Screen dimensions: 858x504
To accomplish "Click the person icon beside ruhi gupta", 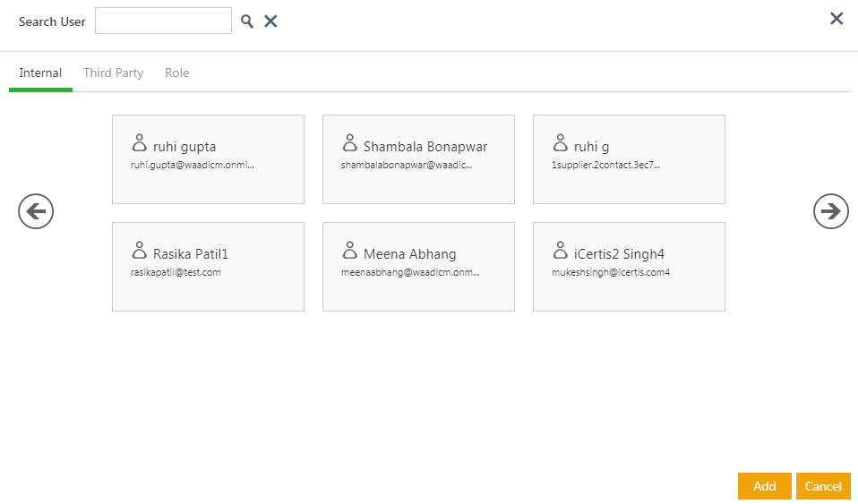I will click(x=140, y=143).
